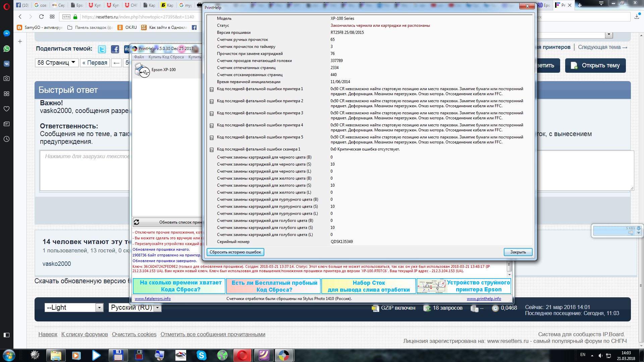Select serial number value 'QDSK135349'
This screenshot has height=362, width=644.
pos(341,242)
